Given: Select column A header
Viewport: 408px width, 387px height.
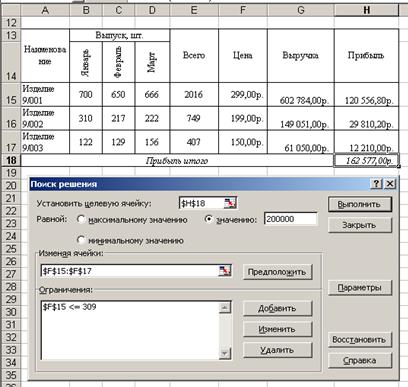Looking at the screenshot, I should (45, 10).
